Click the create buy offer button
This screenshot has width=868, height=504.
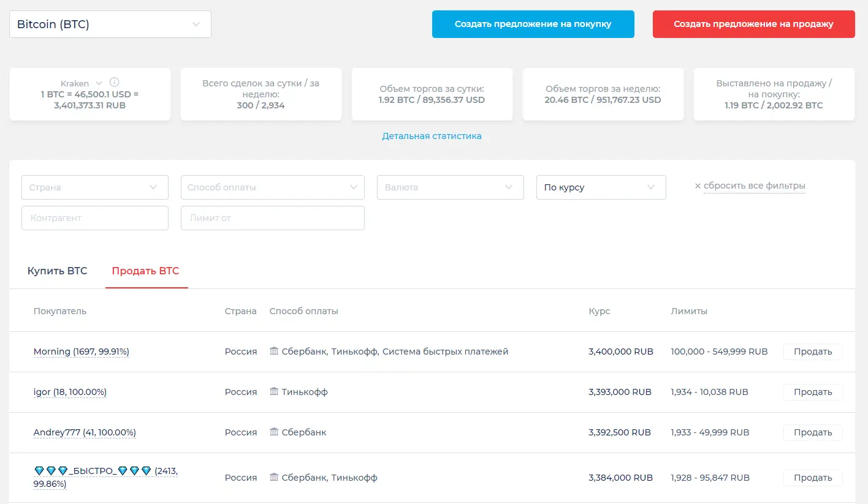(533, 24)
